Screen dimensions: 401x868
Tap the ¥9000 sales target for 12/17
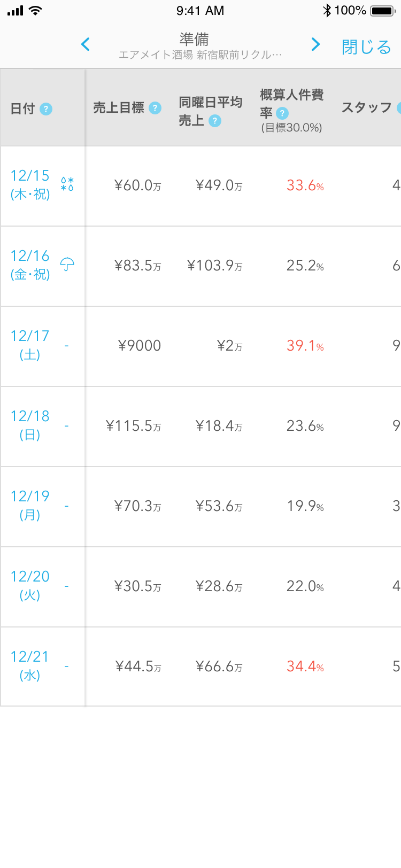[140, 346]
